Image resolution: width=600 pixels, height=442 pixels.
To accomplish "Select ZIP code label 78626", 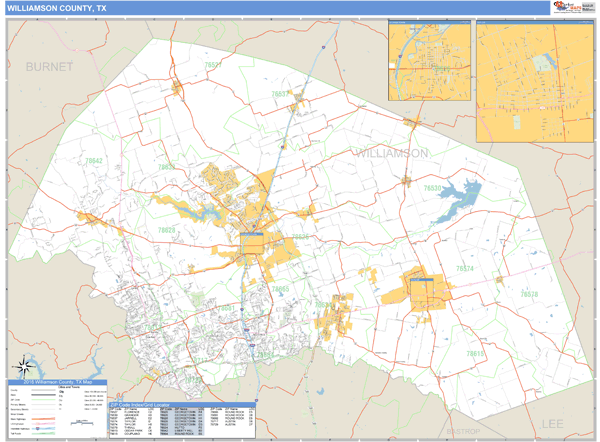I will click(300, 236).
